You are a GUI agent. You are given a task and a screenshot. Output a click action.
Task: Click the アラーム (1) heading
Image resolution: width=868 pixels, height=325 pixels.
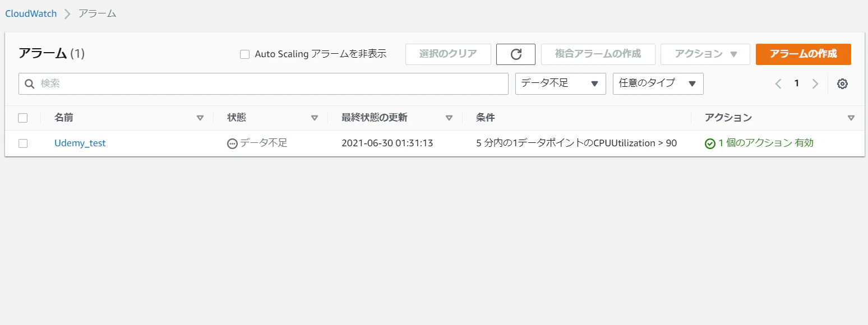pos(52,54)
